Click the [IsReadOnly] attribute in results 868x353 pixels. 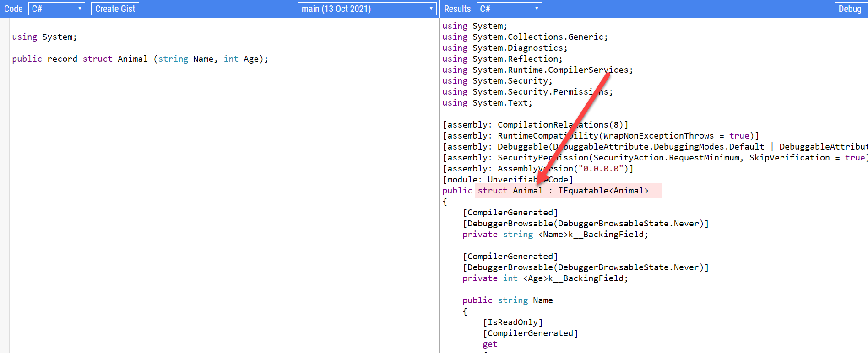[x=513, y=322]
